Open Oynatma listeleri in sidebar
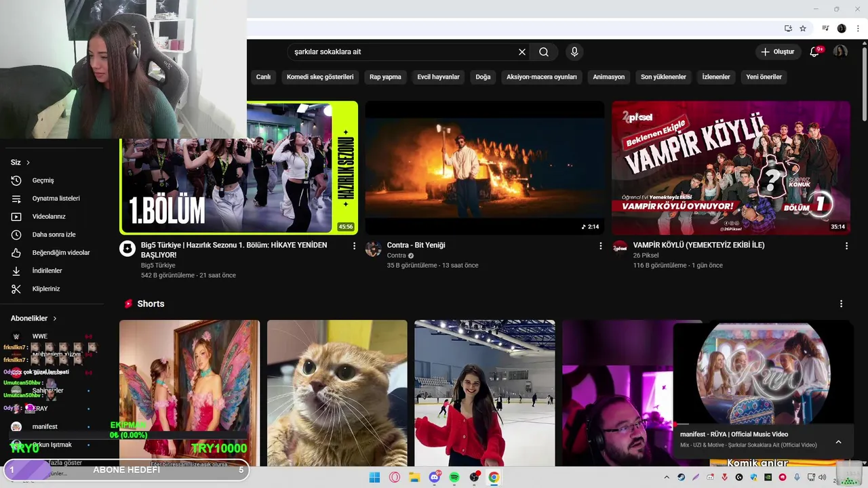Image resolution: width=868 pixels, height=488 pixels. point(57,199)
